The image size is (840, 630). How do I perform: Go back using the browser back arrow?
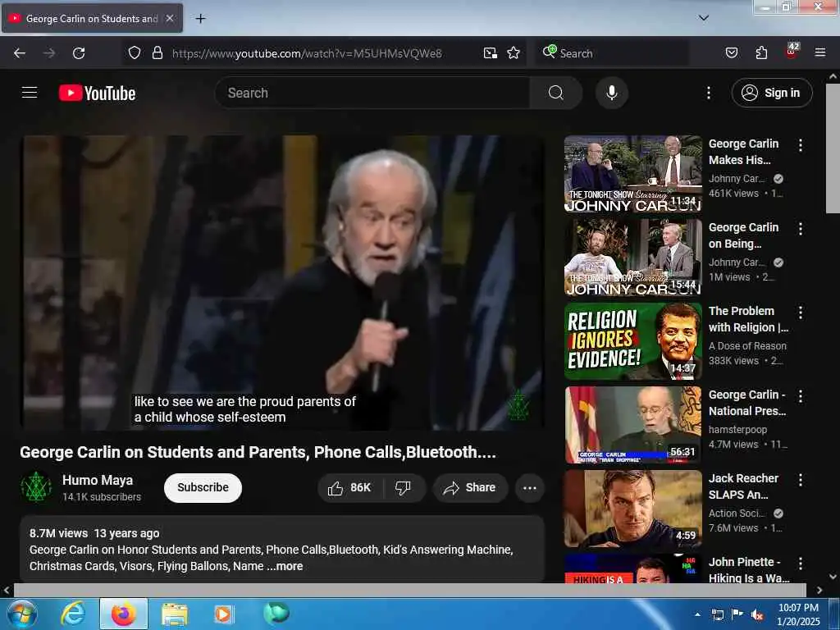pyautogui.click(x=20, y=53)
